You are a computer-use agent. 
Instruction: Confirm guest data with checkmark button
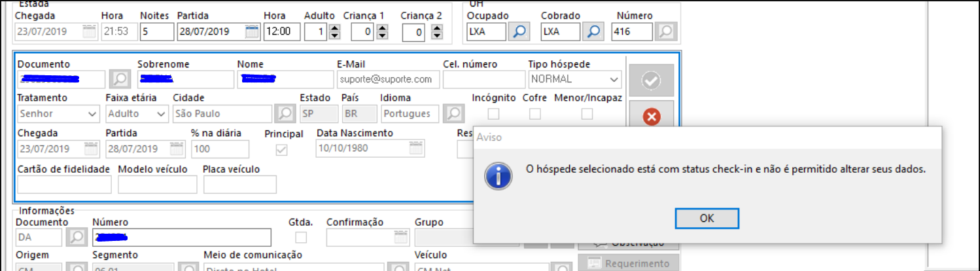click(651, 81)
